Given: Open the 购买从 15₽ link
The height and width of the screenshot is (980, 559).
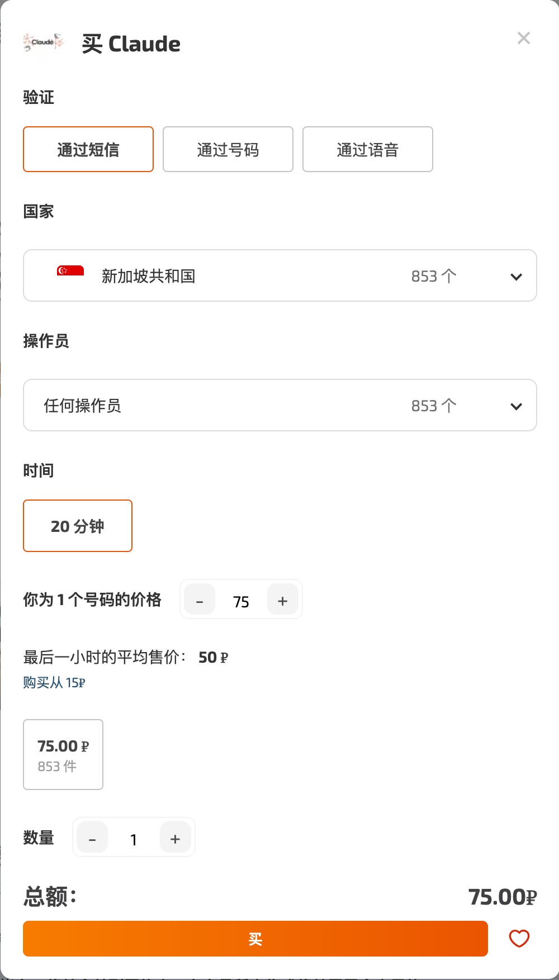Looking at the screenshot, I should pyautogui.click(x=54, y=682).
